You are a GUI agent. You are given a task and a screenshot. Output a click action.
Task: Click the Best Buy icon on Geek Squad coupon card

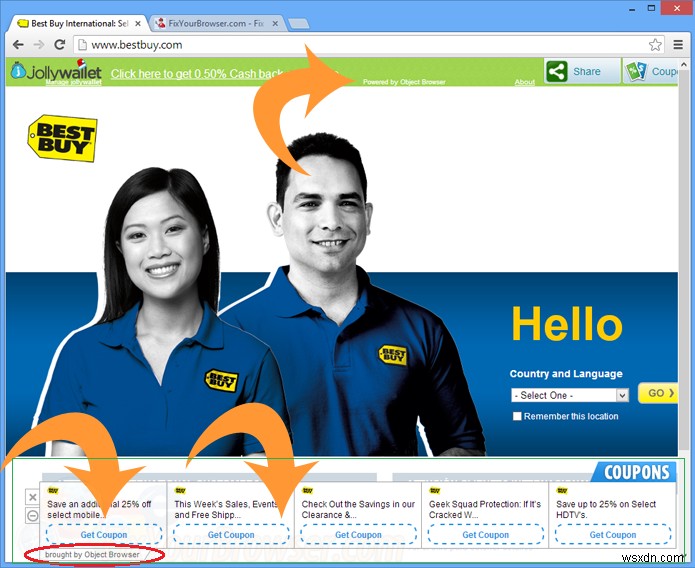pos(435,490)
